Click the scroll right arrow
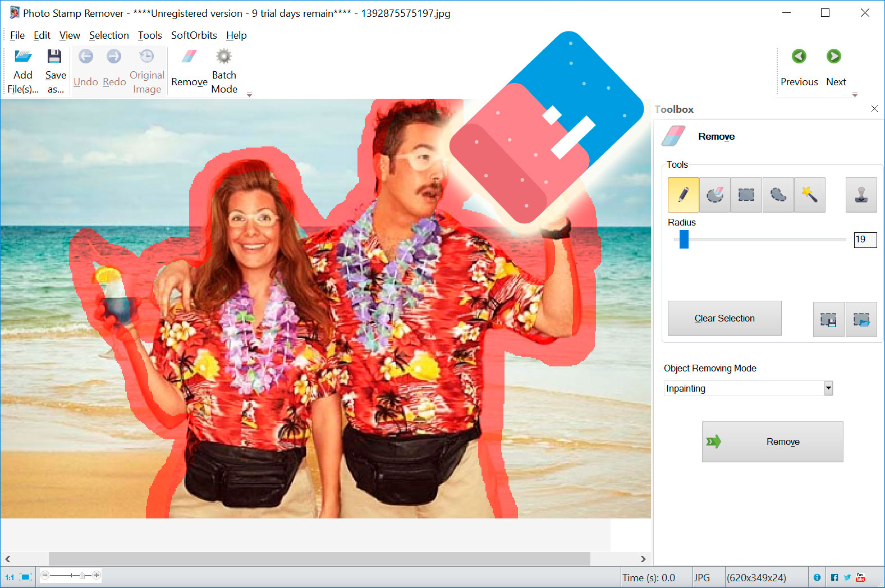Image resolution: width=885 pixels, height=588 pixels. (643, 559)
